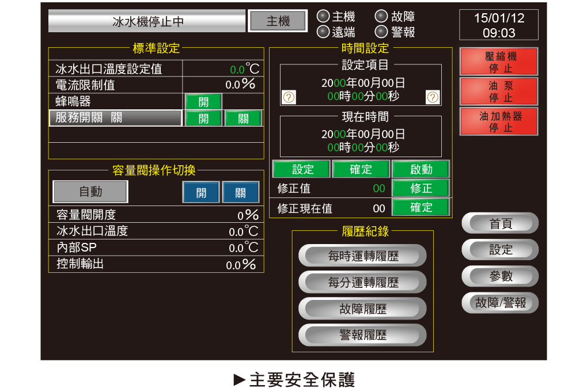The width and height of the screenshot is (587, 392).
Task: Open 每時運轉履歷 hourly history
Action: (x=362, y=256)
